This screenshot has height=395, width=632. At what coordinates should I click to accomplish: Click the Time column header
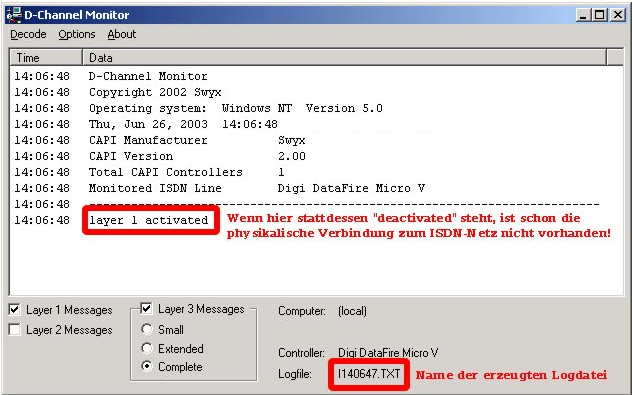[x=46, y=58]
